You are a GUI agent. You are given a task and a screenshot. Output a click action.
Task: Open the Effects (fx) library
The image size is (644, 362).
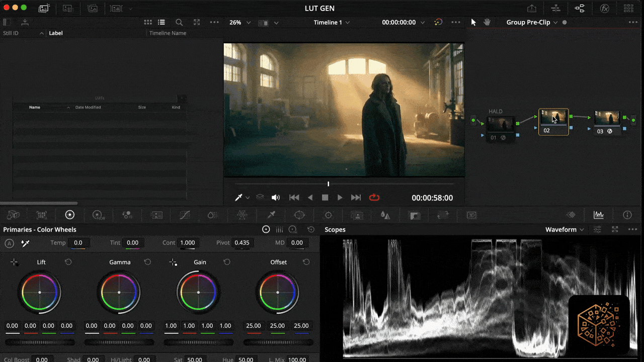click(x=605, y=8)
